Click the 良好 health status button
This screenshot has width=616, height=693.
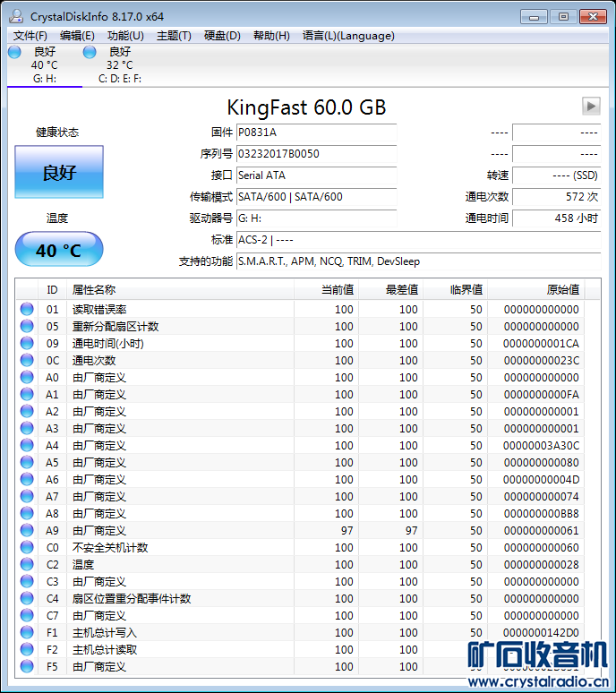[x=59, y=173]
